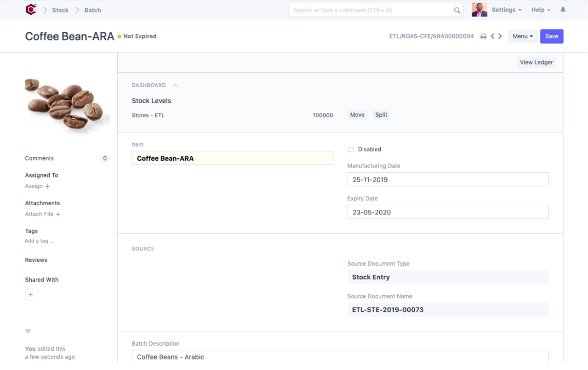588x370 pixels.
Task: Click the search magnifier icon
Action: point(457,10)
